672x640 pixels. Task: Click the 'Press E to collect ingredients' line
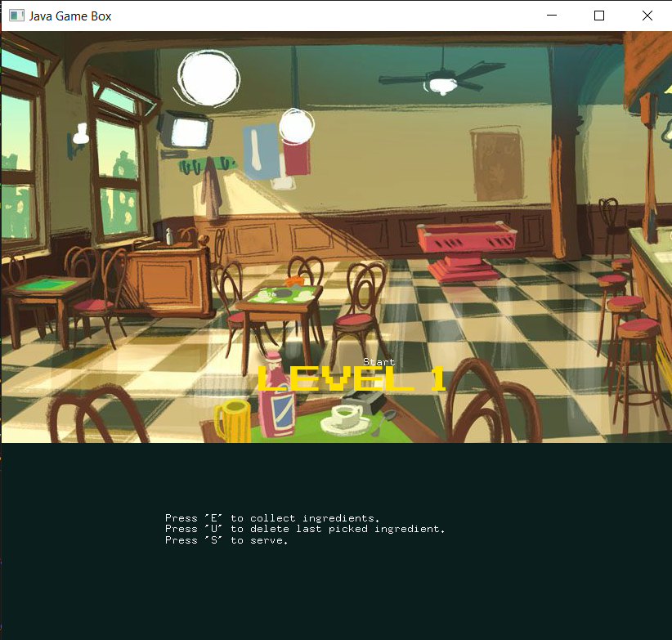(x=272, y=517)
